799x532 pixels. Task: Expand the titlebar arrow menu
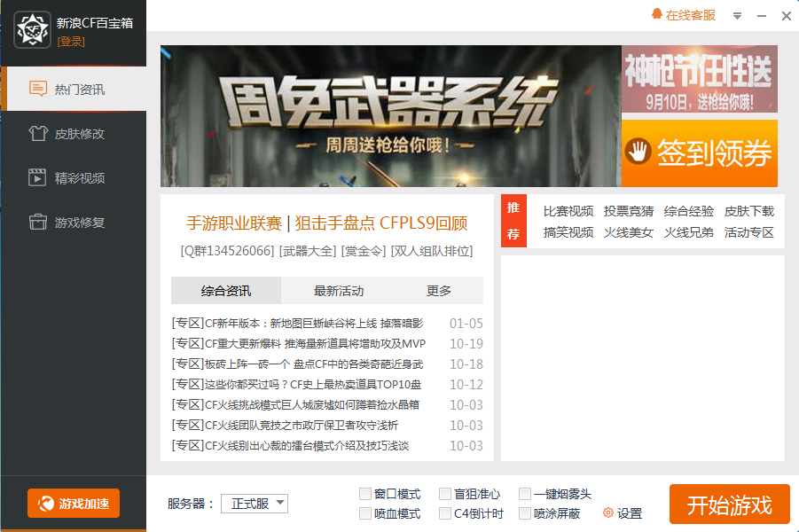pyautogui.click(x=737, y=15)
